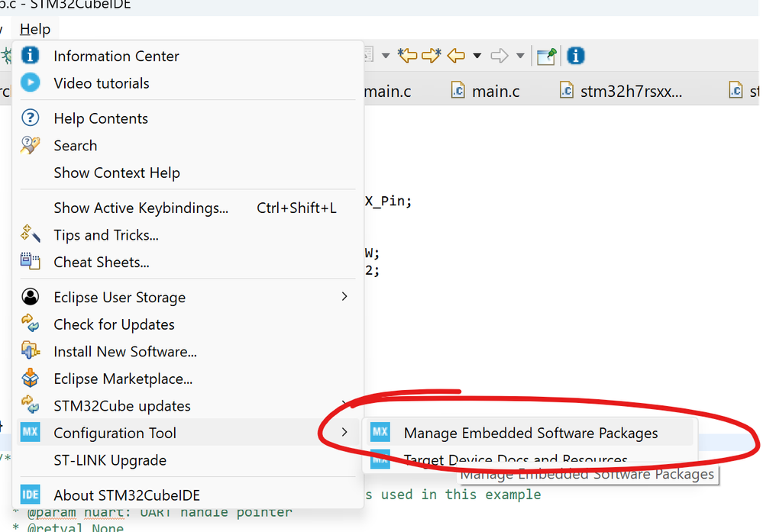Open Manage Embedded Software Packages
This screenshot has width=763, height=532.
530,433
